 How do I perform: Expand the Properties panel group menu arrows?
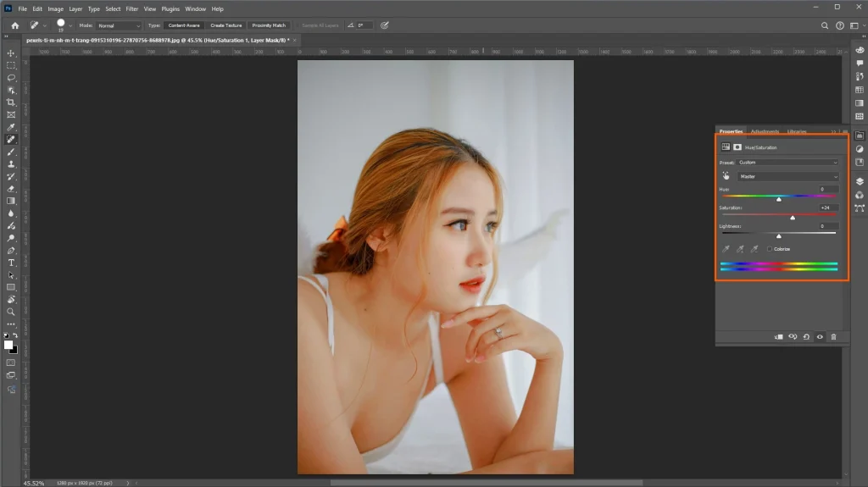833,132
